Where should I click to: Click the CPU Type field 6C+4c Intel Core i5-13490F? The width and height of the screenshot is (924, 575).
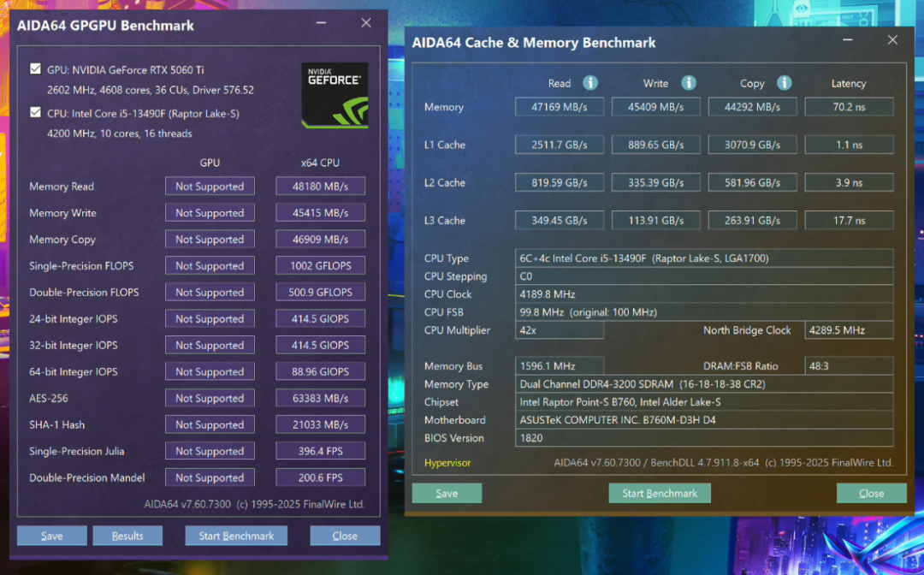click(704, 258)
